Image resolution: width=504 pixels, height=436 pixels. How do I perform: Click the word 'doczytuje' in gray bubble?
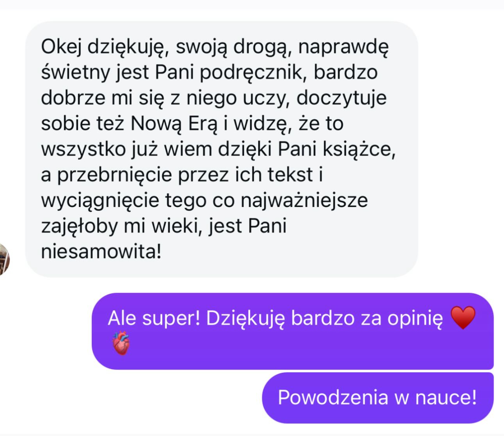tap(341, 98)
